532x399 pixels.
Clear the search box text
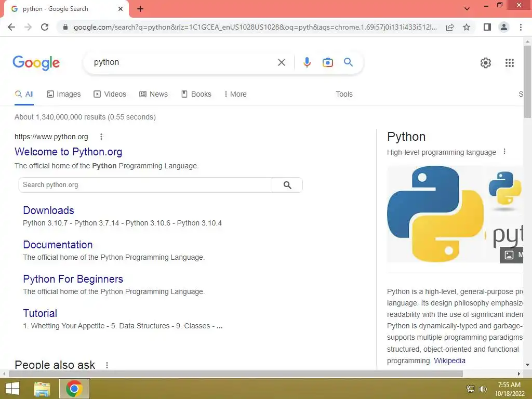tap(281, 62)
